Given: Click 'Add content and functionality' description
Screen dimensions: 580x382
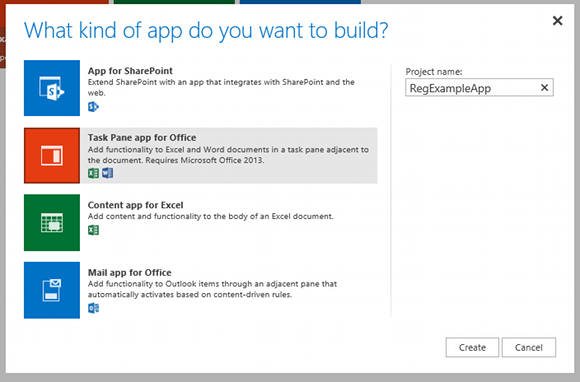Looking at the screenshot, I should [x=210, y=216].
